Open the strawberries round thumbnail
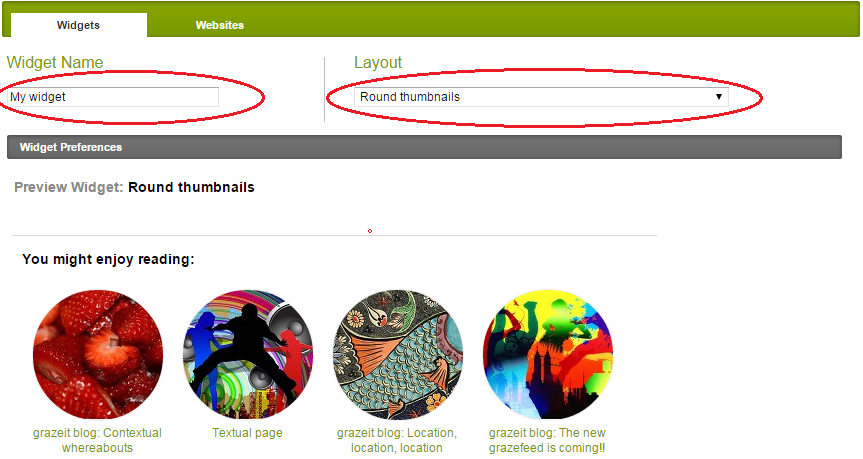The height and width of the screenshot is (459, 863). click(98, 354)
